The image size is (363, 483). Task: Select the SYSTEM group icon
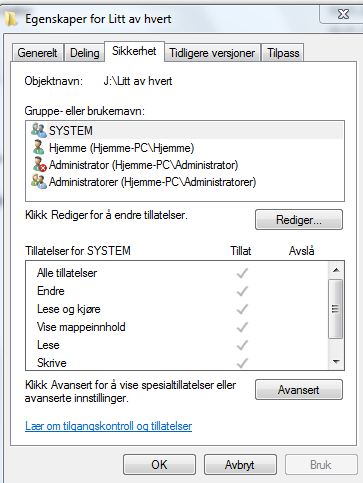[x=39, y=130]
